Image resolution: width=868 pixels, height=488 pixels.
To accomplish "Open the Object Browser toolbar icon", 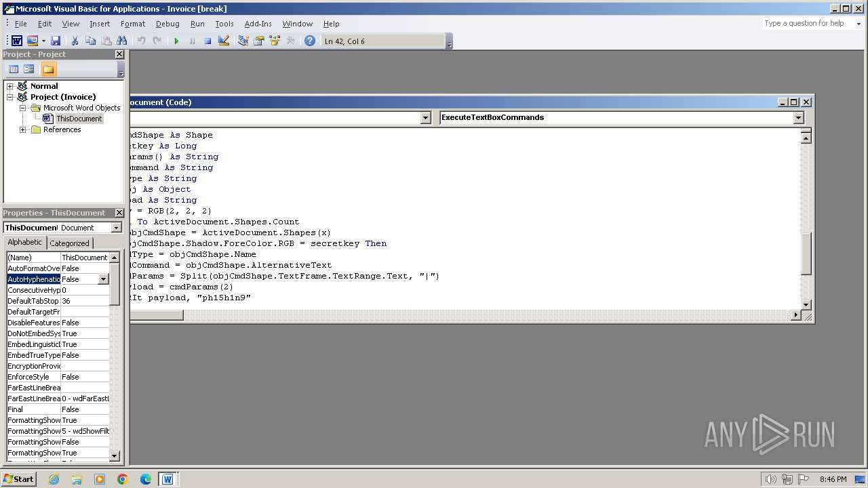I will point(275,41).
